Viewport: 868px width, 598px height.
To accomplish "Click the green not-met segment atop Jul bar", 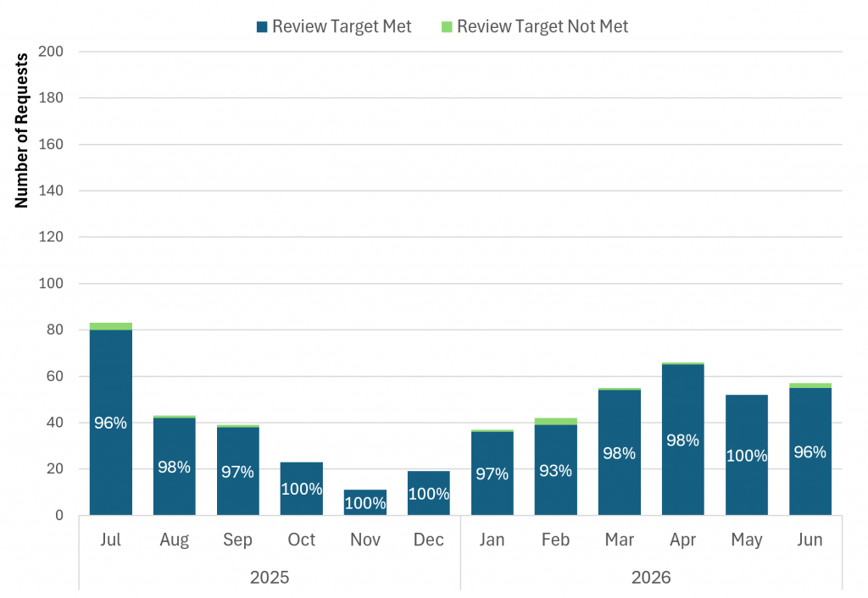I will click(x=111, y=326).
